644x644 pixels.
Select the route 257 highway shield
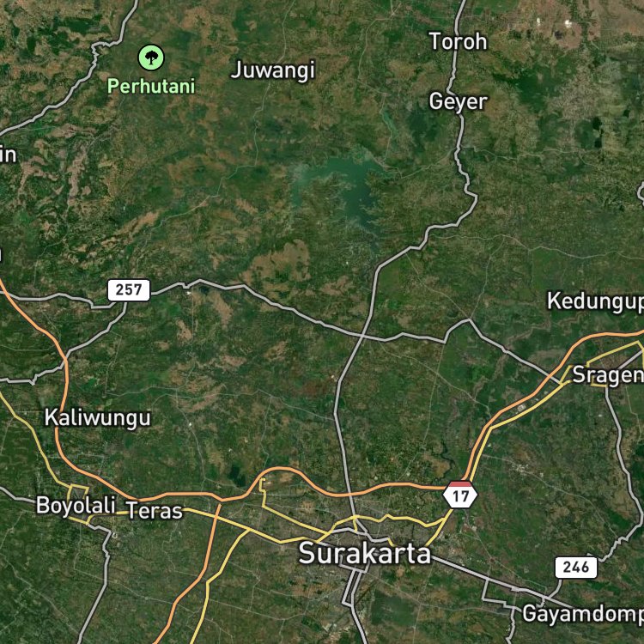click(x=129, y=290)
